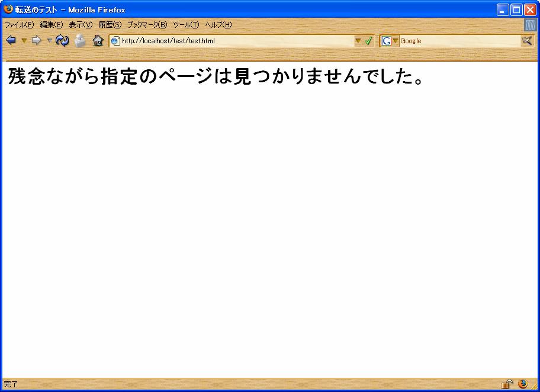
Task: Click the Forward arrow button
Action: click(36, 40)
